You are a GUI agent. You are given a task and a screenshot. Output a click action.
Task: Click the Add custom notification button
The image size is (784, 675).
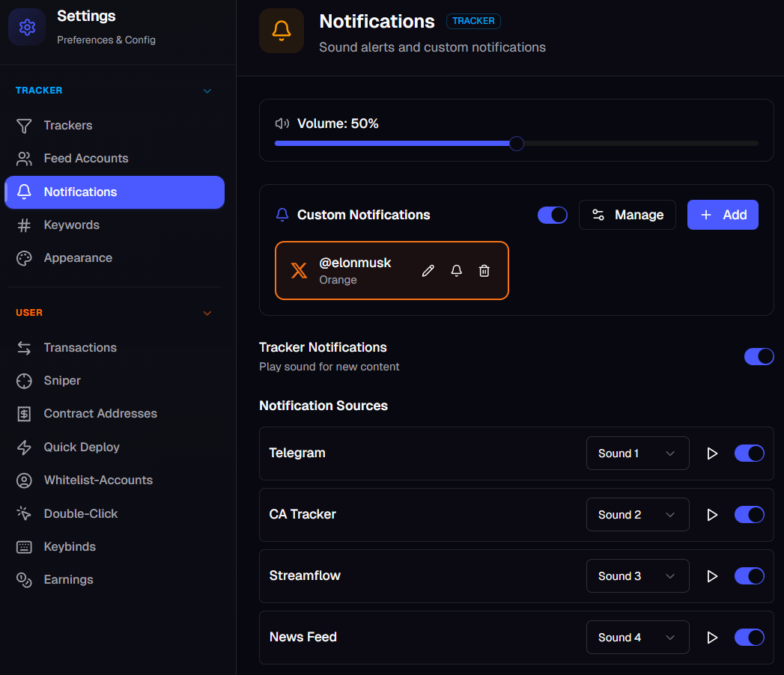pyautogui.click(x=723, y=215)
